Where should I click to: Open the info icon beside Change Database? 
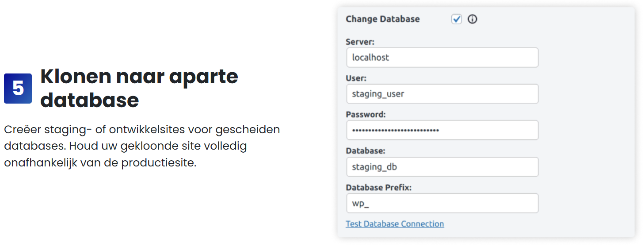[473, 19]
